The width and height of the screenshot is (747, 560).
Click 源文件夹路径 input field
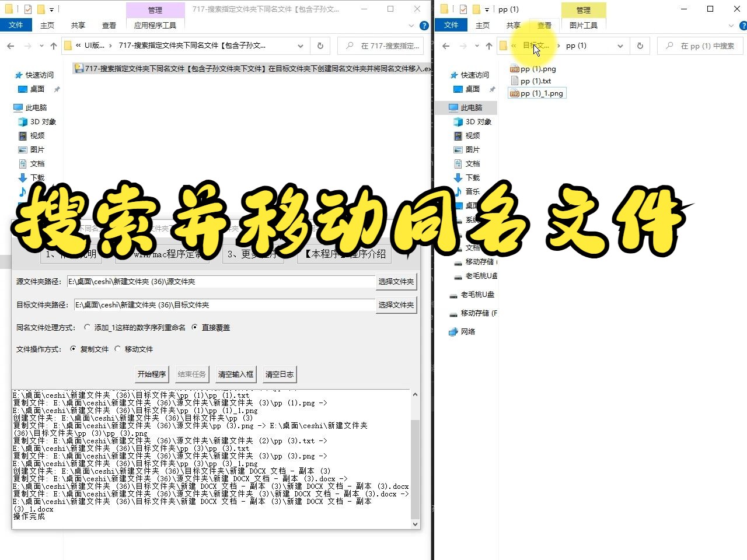[221, 282]
